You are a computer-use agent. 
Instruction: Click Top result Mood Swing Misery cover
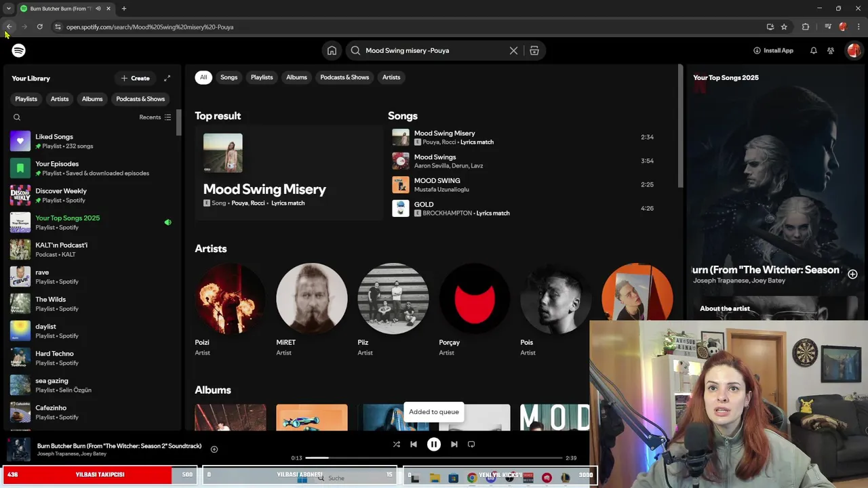(x=223, y=153)
